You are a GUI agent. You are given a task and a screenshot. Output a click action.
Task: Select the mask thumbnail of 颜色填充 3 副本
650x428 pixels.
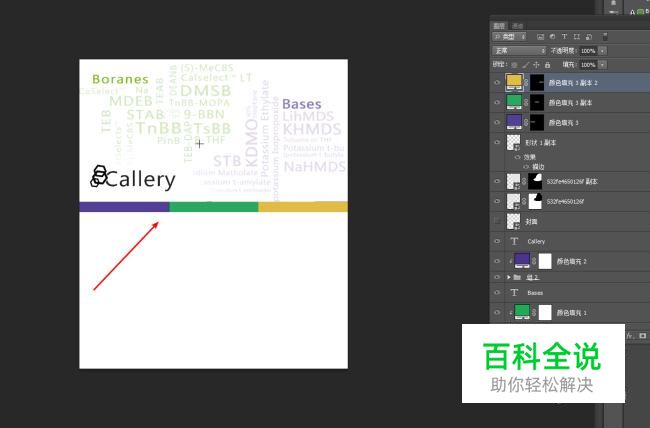[537, 102]
